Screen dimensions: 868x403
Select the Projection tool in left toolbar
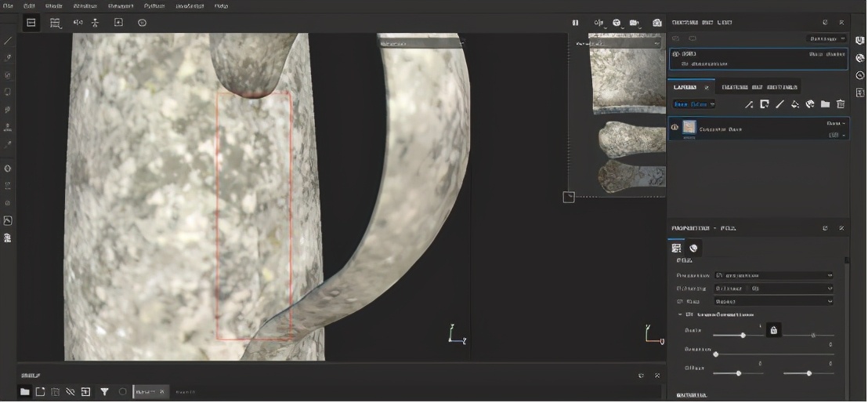coord(8,74)
